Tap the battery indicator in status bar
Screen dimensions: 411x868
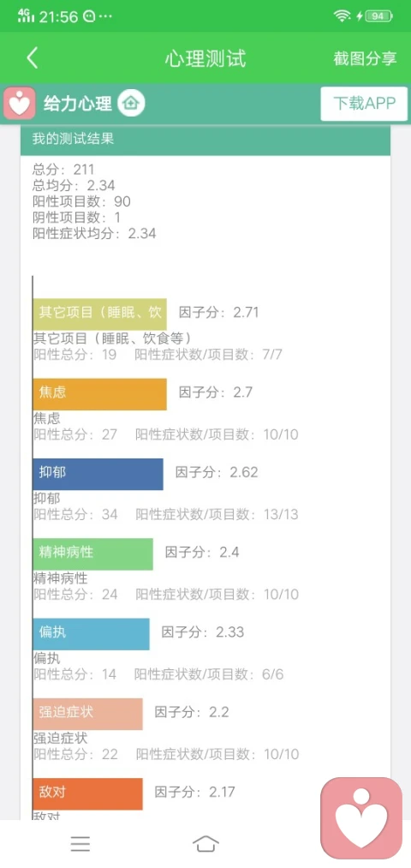pos(378,16)
